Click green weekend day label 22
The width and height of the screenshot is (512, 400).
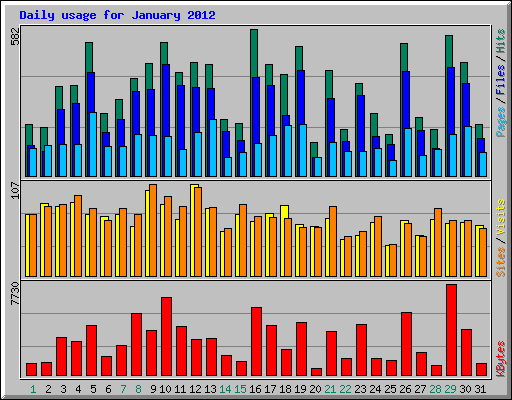point(345,389)
